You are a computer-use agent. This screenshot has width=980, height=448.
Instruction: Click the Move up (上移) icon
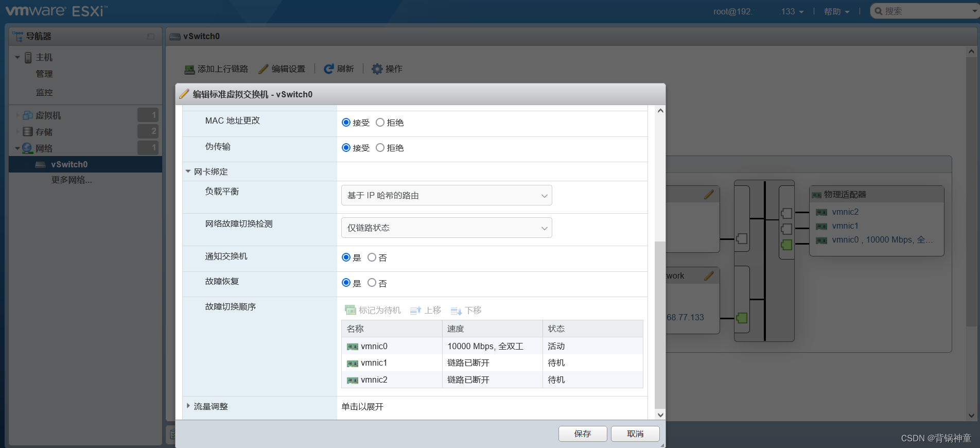point(415,311)
